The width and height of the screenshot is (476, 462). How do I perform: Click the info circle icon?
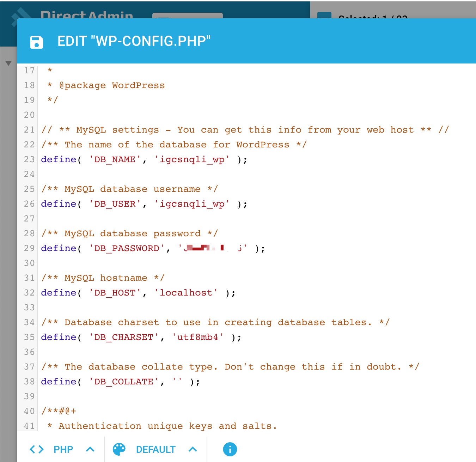(x=230, y=449)
